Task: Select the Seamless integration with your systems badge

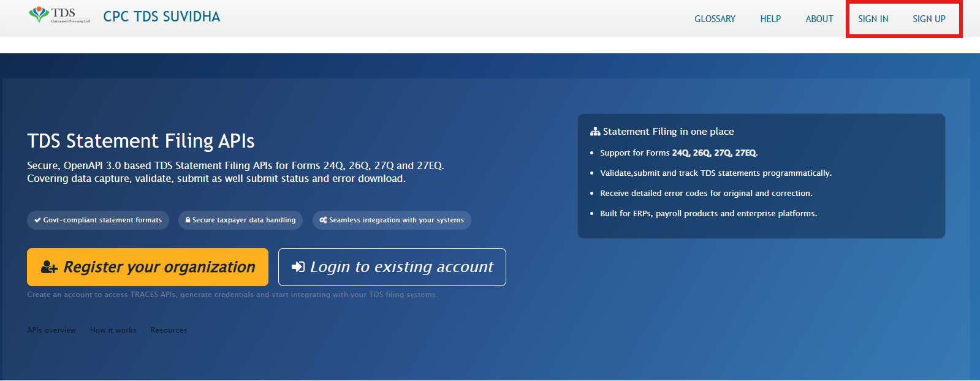Action: click(392, 220)
